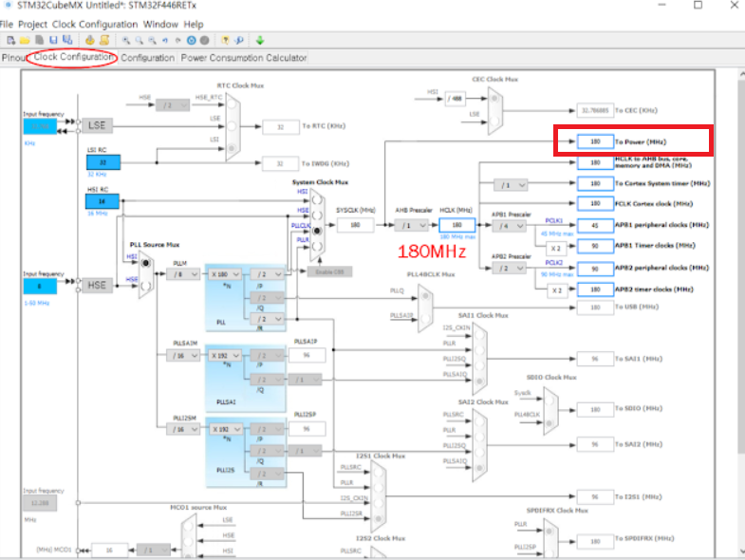Viewport: 745px width, 560px height.
Task: Open the Help menu
Action: 194,25
